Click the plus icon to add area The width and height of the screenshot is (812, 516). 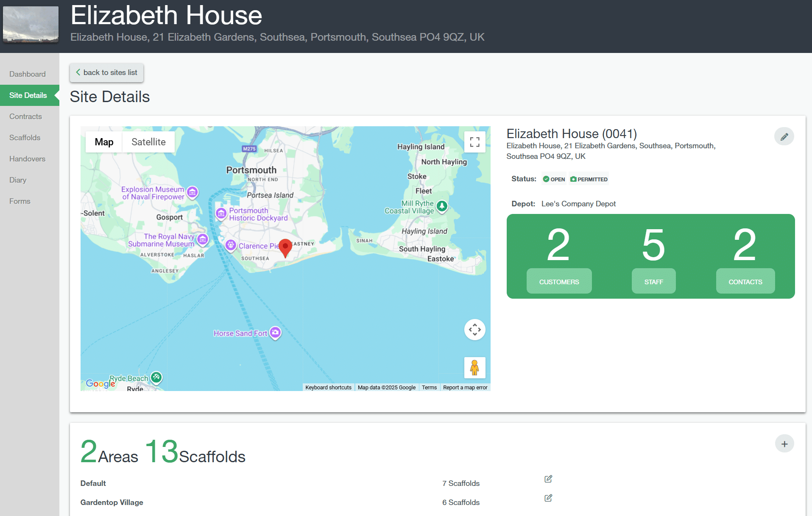click(x=784, y=444)
